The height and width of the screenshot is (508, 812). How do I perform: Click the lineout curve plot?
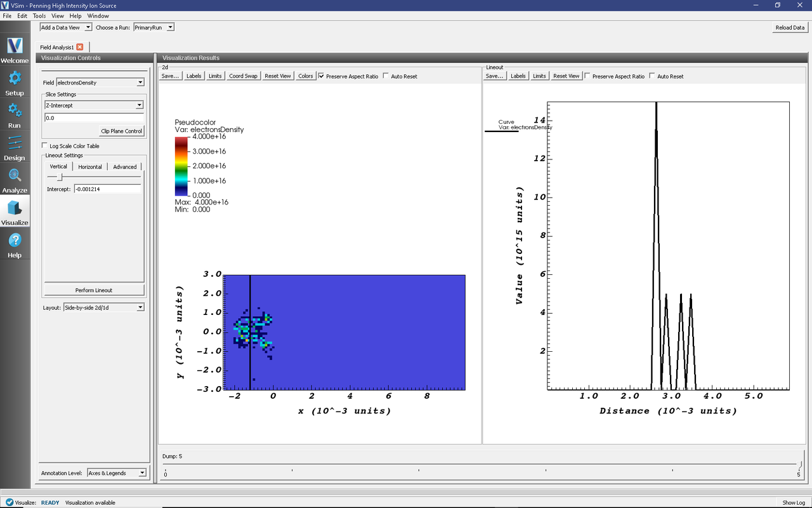(x=669, y=246)
